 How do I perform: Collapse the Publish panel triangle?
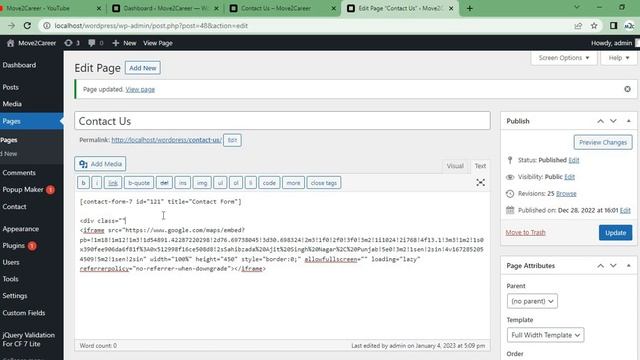tap(629, 121)
